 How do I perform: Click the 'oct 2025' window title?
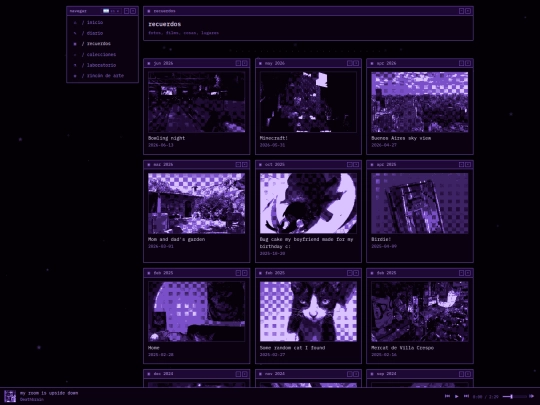[x=275, y=165]
